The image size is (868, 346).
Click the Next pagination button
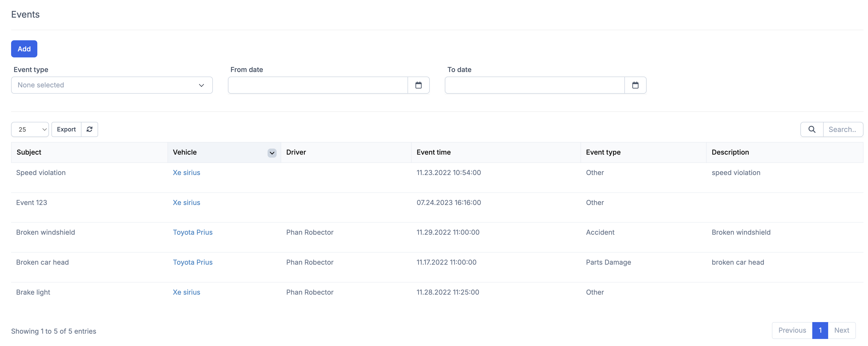tap(841, 330)
